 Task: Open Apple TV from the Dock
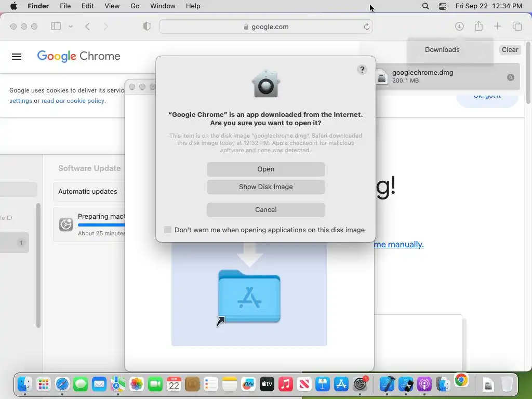click(x=267, y=384)
